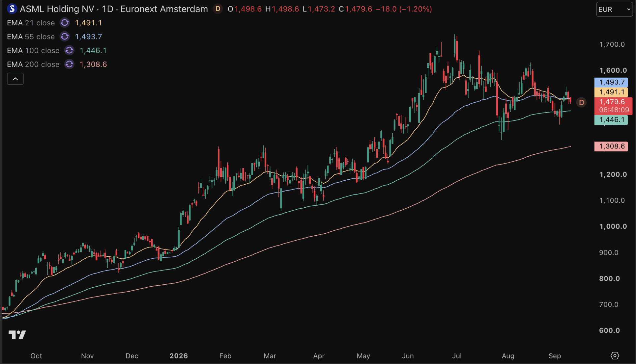Click the 1,308.6 pink price label
The image size is (636, 364).
click(x=611, y=146)
